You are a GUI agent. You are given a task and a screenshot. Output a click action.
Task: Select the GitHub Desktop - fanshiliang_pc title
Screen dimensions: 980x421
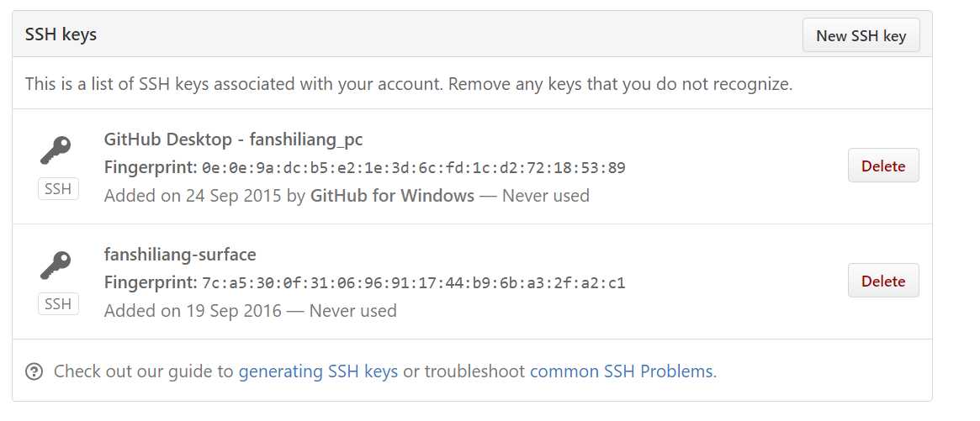point(233,139)
